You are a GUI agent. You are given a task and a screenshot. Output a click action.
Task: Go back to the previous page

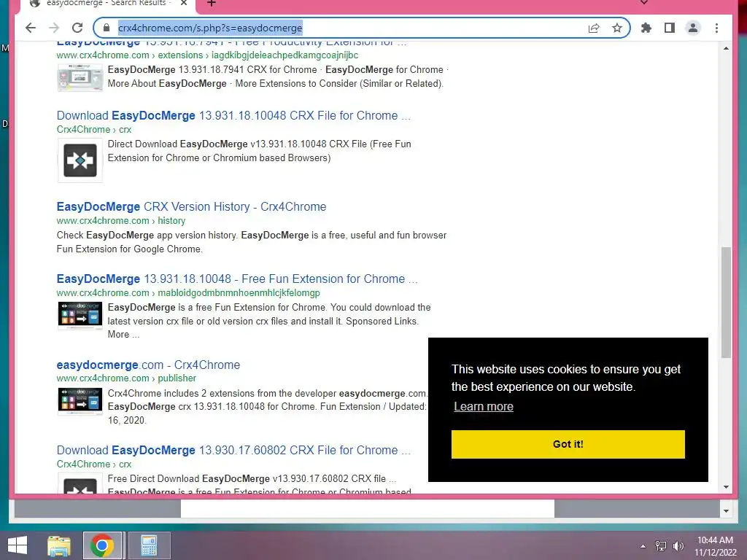[x=31, y=28]
